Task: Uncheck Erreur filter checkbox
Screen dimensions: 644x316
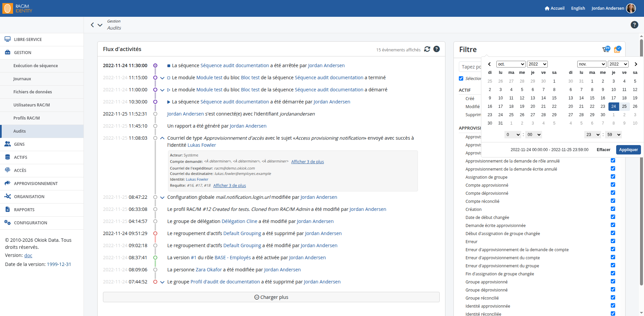Action: [x=613, y=241]
